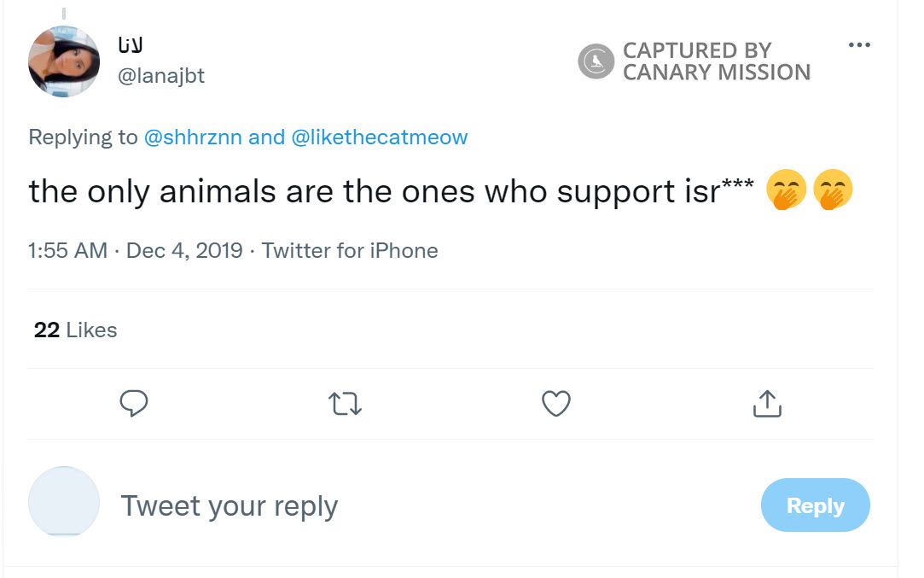Click the reply speech bubble icon
924x578 pixels.
(134, 403)
